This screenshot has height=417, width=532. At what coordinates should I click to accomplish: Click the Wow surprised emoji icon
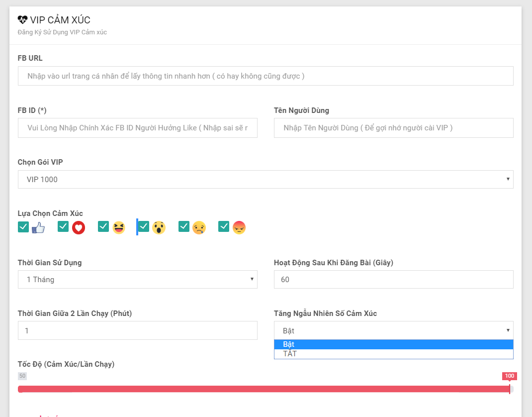coord(159,228)
